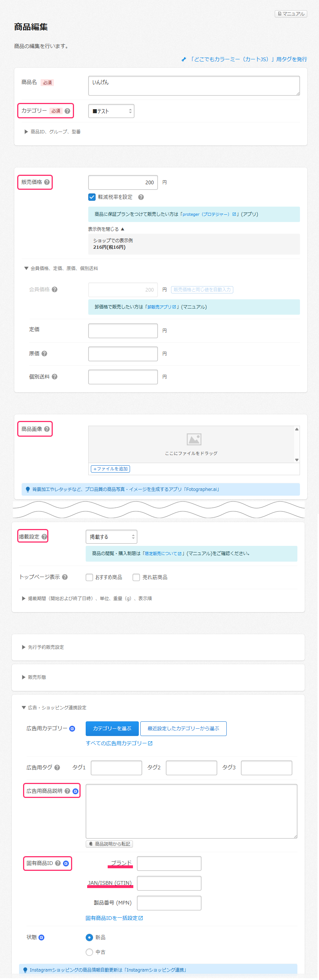
Task: Select the 中古 radio button
Action: (89, 952)
